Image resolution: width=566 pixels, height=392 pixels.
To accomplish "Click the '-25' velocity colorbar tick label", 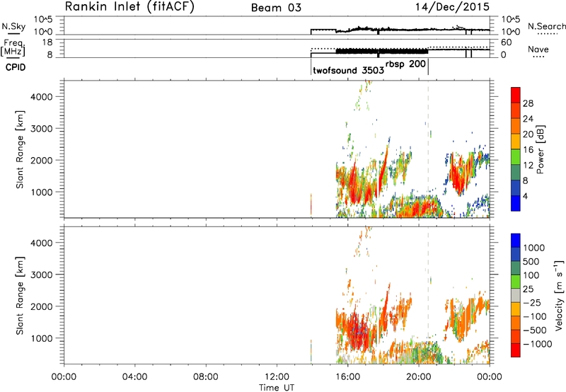I will pyautogui.click(x=532, y=302).
